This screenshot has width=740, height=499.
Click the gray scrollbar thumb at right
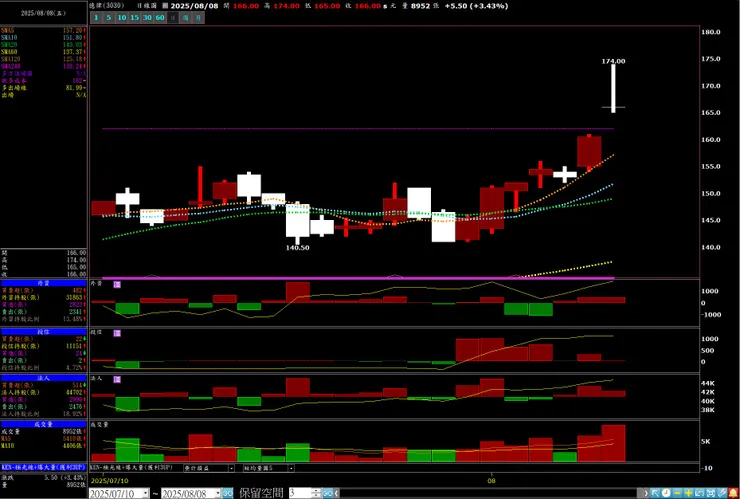coord(639,493)
